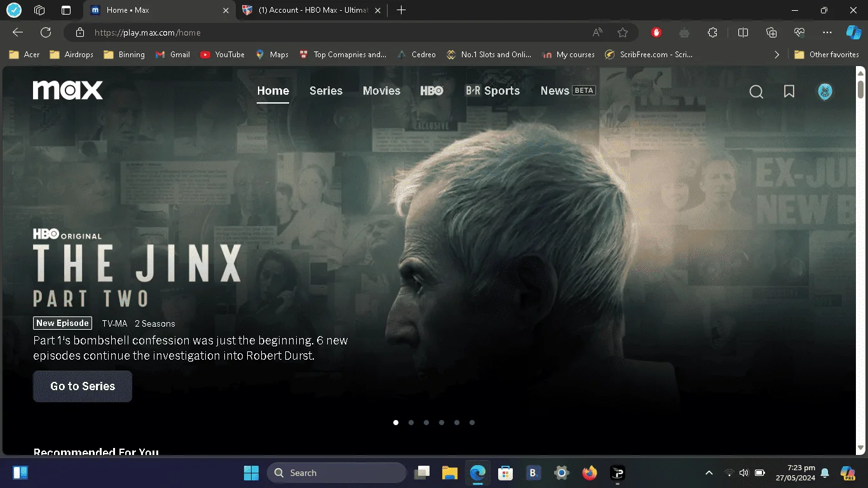The image size is (868, 488).
Task: Open new tab with plus button
Action: (x=401, y=10)
